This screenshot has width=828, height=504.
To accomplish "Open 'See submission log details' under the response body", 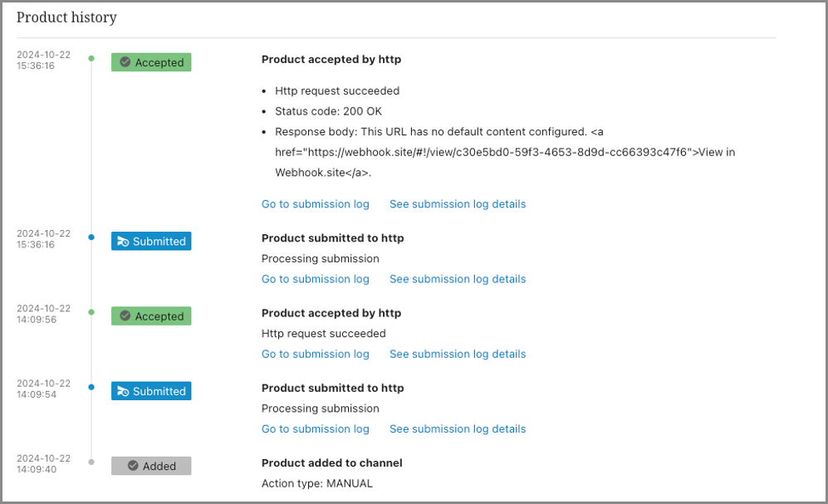I will coord(458,204).
